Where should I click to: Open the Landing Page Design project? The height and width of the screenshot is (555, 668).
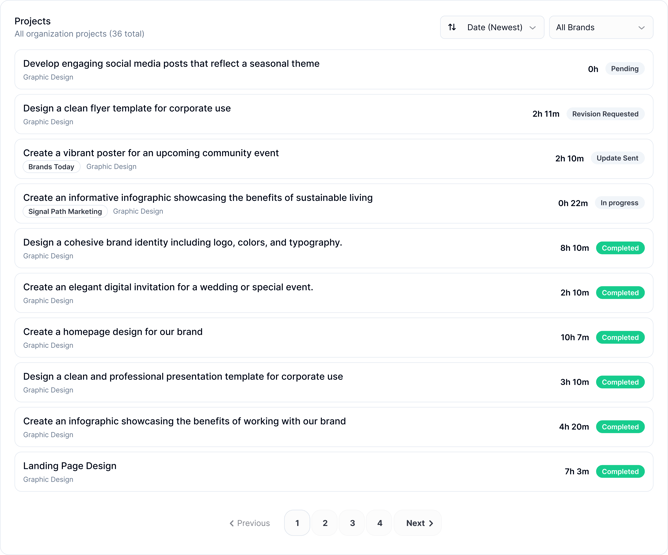(x=70, y=466)
